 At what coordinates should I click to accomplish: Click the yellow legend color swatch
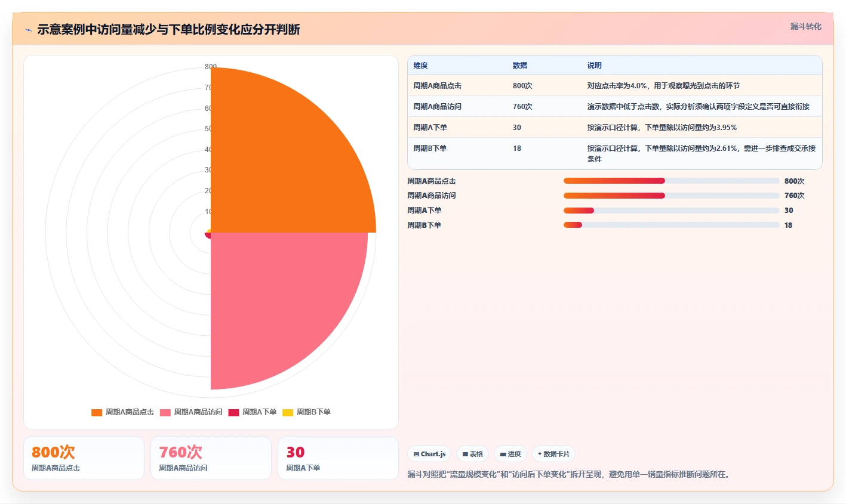pos(288,413)
